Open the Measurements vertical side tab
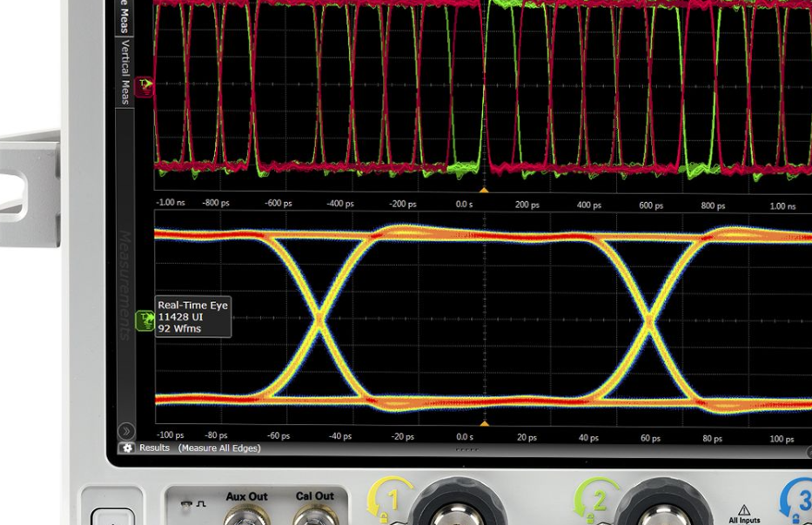 pos(124,285)
